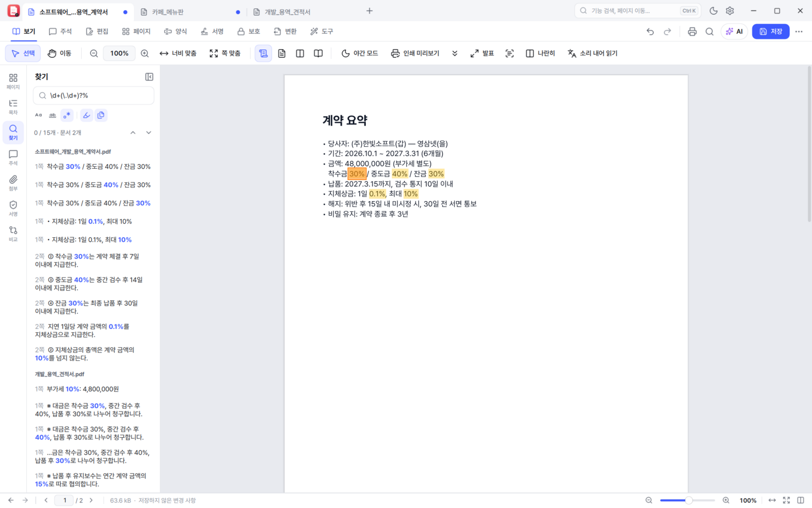The width and height of the screenshot is (812, 508).
Task: Open the AI assistant button
Action: click(734, 31)
